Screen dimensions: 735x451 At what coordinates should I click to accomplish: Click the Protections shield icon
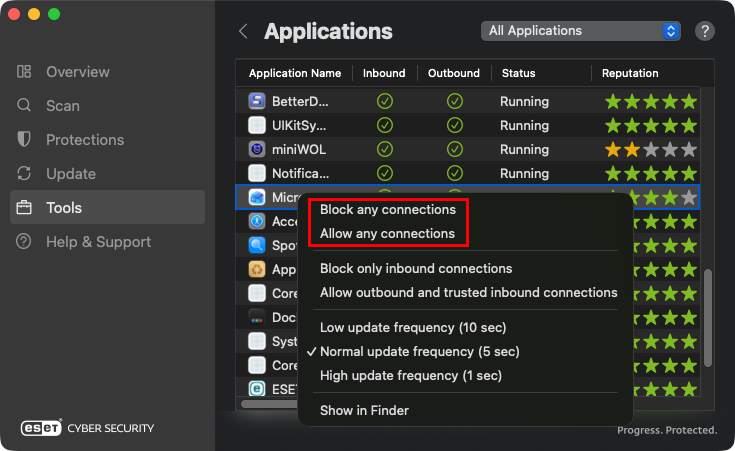point(24,140)
